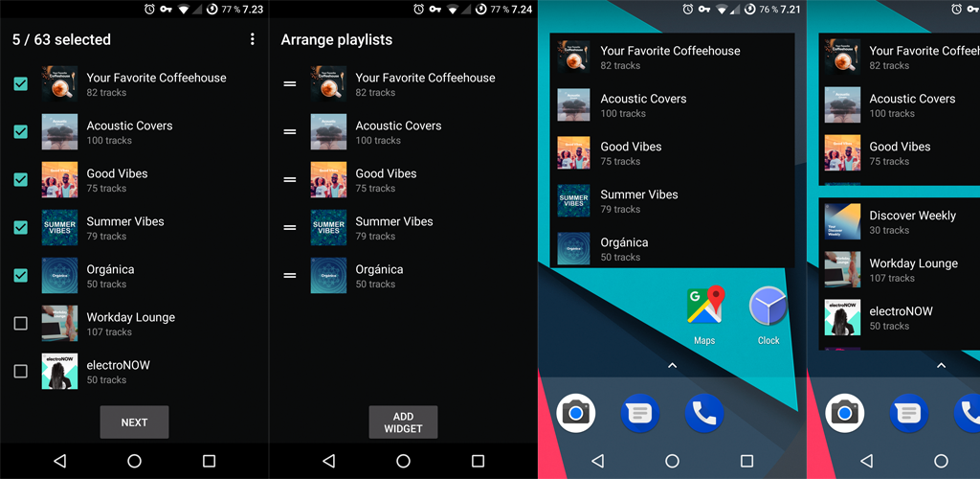980x479 pixels.
Task: Tap Recents navigation button on selection screen
Action: (210, 461)
